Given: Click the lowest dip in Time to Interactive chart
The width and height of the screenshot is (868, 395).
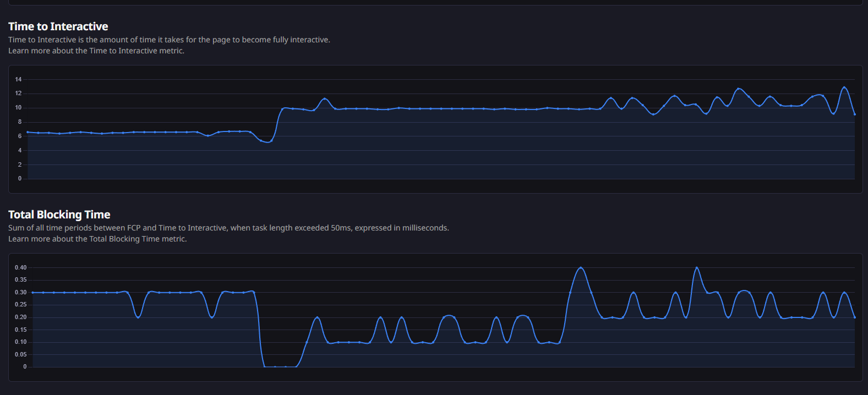Looking at the screenshot, I should pos(268,142).
